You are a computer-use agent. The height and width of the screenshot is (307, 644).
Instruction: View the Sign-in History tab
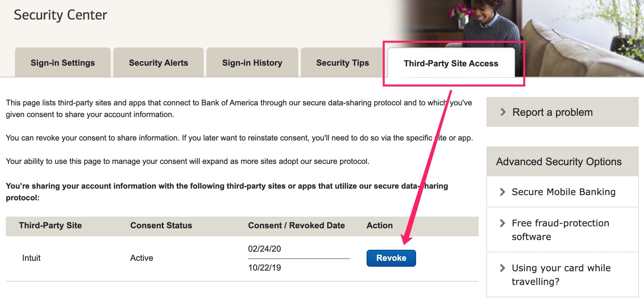pos(252,63)
